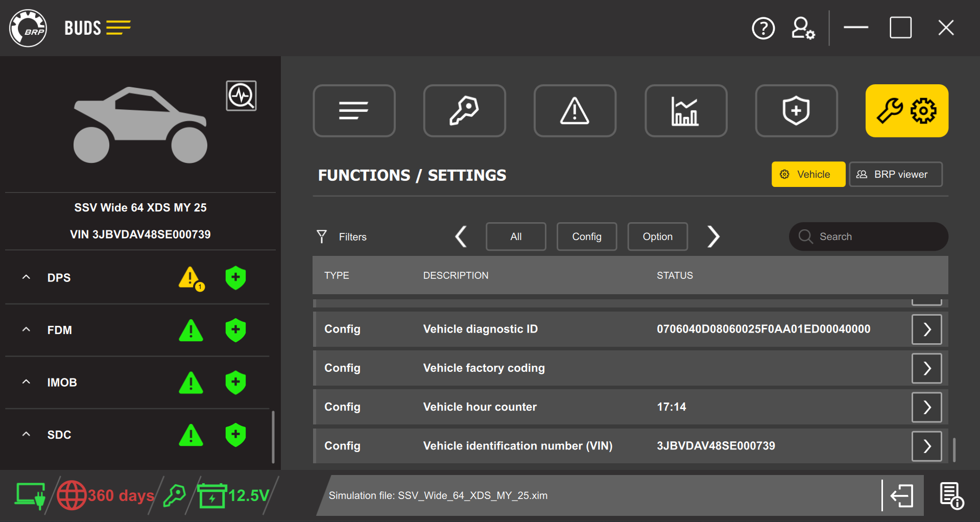Collapse the DPS section

[x=26, y=277]
